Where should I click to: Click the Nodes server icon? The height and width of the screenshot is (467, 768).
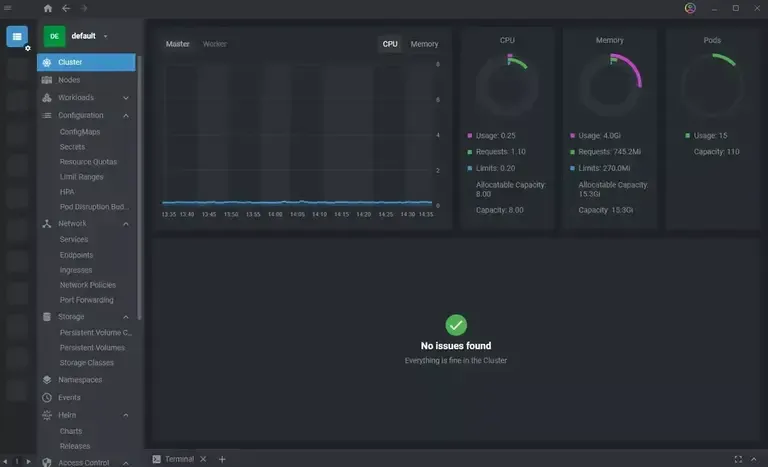[x=47, y=80]
